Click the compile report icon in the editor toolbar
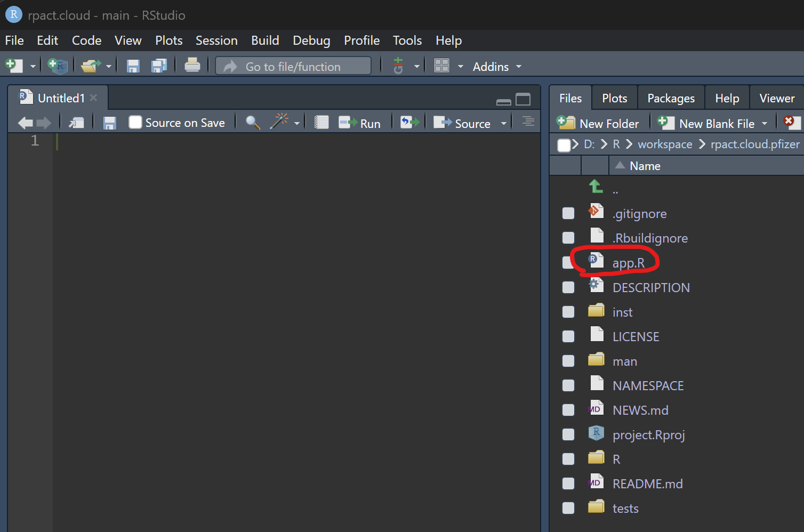 point(321,122)
